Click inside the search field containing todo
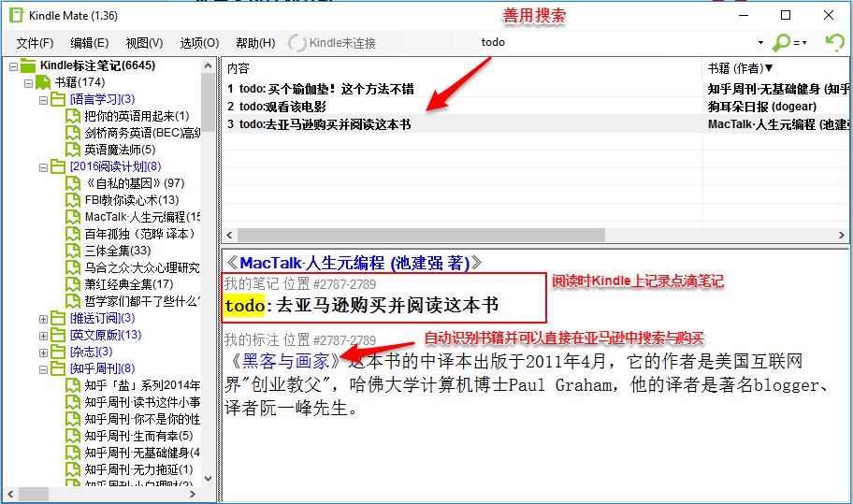Viewport: 853px width, 504px height. point(616,42)
